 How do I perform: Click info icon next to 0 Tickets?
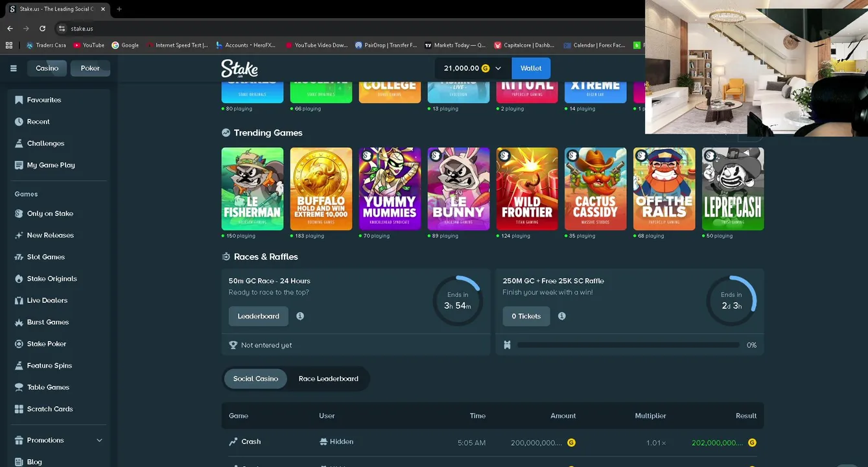tap(562, 316)
